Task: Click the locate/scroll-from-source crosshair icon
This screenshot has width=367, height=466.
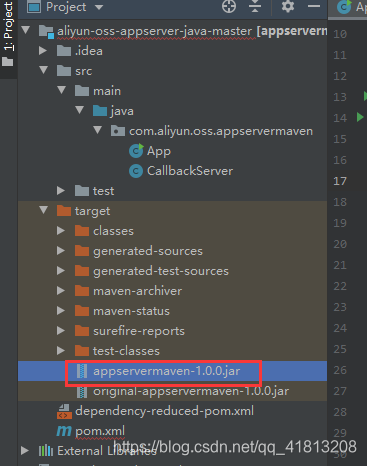Action: [229, 6]
